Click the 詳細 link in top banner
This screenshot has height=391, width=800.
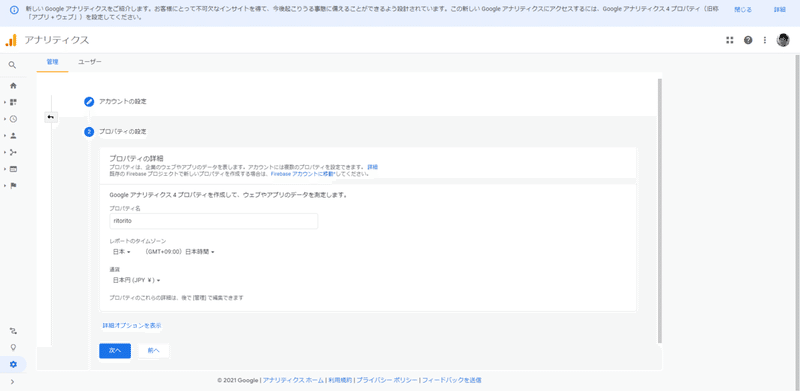pos(780,10)
